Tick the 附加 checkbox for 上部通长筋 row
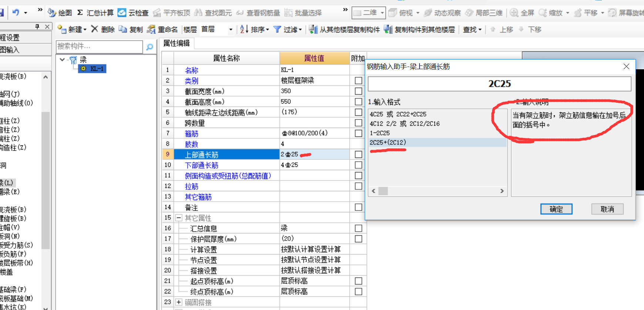Viewport: 644px width, 310px height. coord(358,154)
